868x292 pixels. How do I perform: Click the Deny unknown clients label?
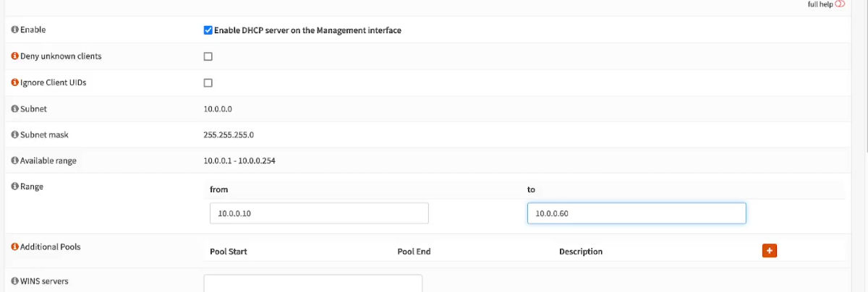[x=61, y=56]
